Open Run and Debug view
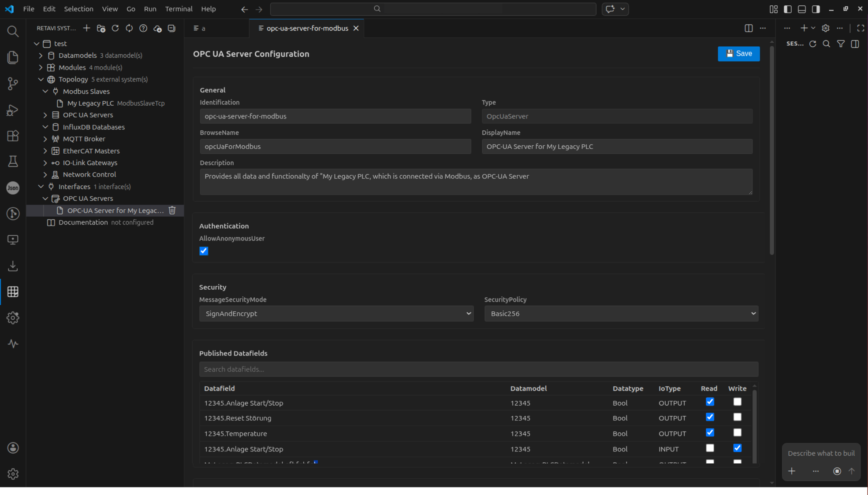868x495 pixels. [x=13, y=110]
